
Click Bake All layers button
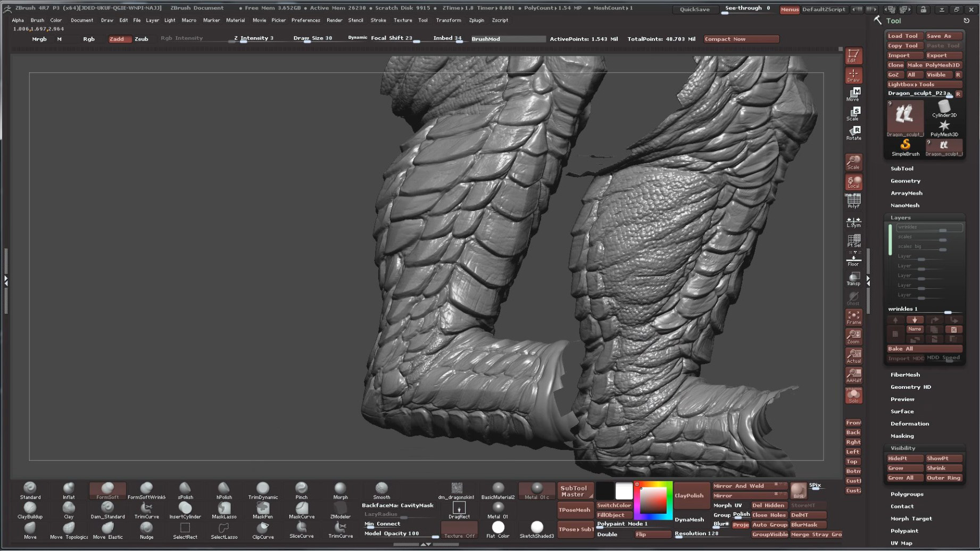[x=924, y=348]
